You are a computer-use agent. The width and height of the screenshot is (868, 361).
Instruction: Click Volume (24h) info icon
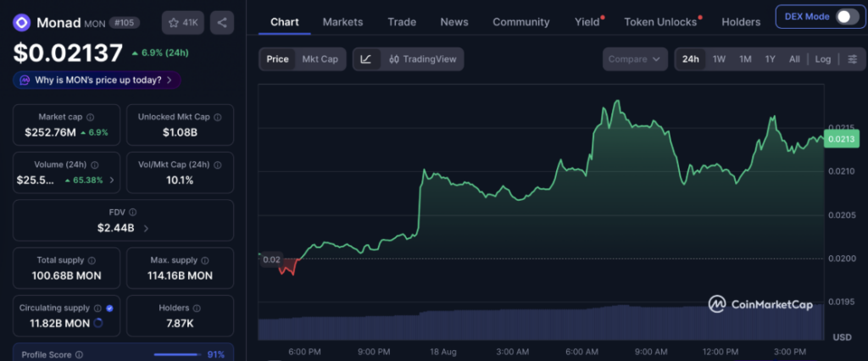[x=95, y=165]
